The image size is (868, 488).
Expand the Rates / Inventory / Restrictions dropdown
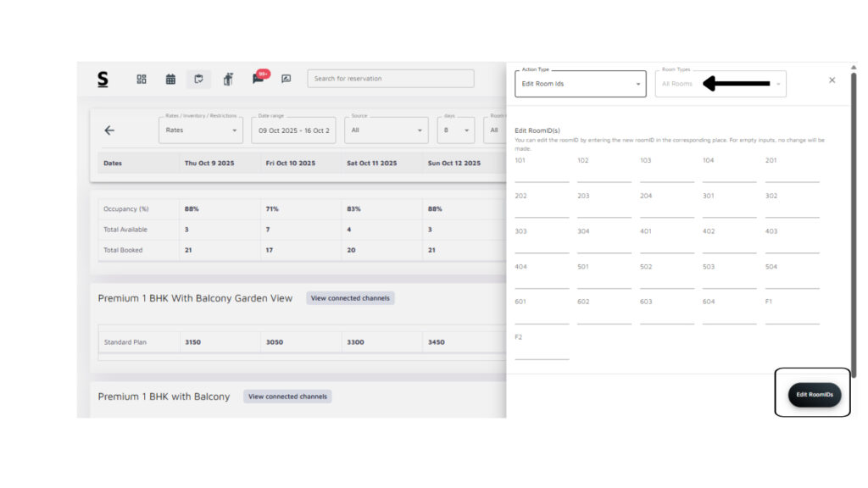click(201, 130)
